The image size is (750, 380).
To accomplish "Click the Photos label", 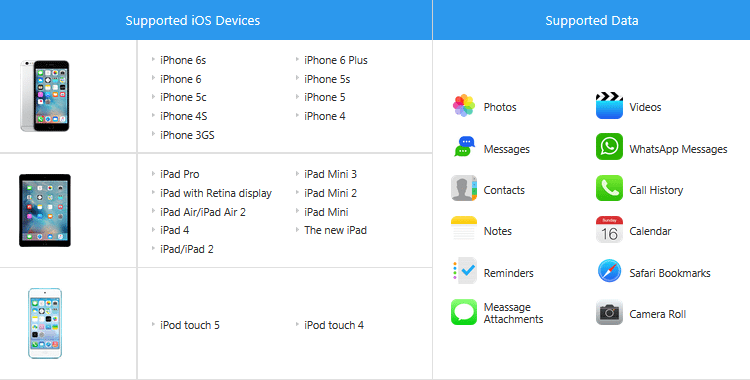I will click(x=500, y=107).
